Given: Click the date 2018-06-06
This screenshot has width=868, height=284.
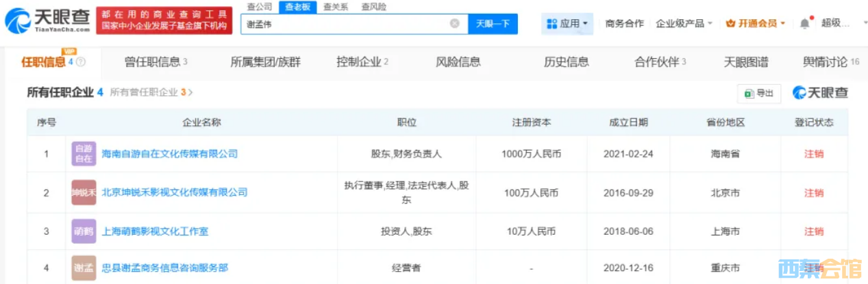Looking at the screenshot, I should [x=628, y=231].
